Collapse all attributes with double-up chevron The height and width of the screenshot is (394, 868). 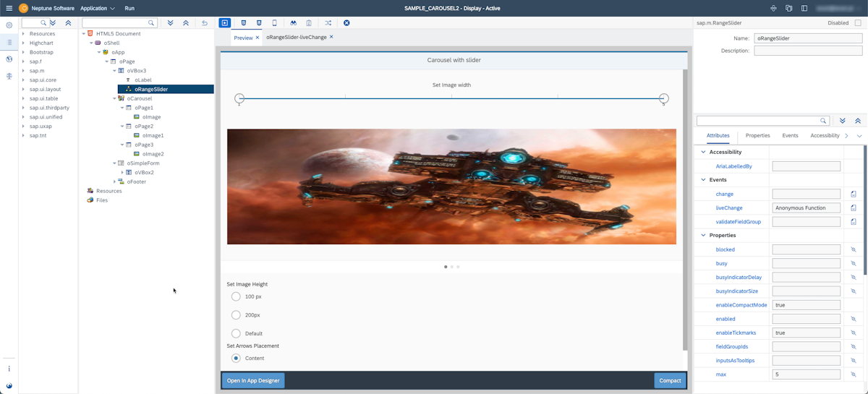point(858,121)
